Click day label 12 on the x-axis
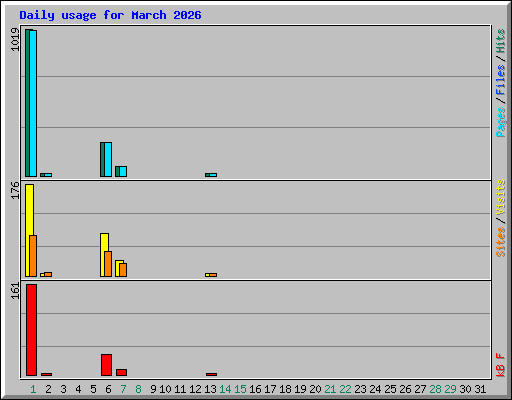This screenshot has height=400, width=512. (195, 389)
